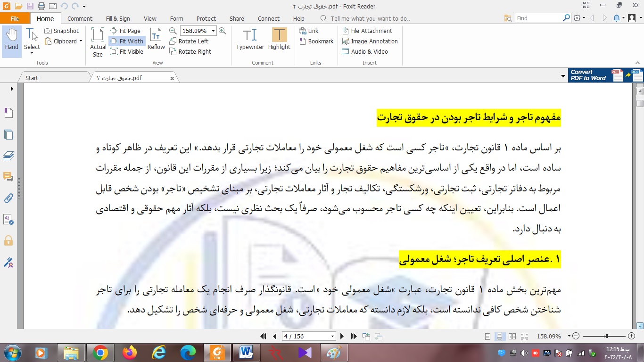This screenshot has width=644, height=362.
Task: Click the Convert PDF to Word banner
Action: tap(606, 75)
